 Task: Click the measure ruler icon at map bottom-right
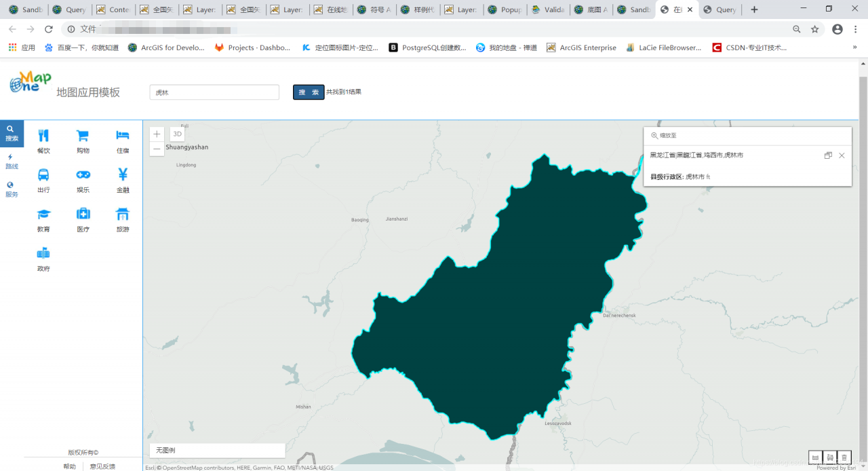[815, 457]
